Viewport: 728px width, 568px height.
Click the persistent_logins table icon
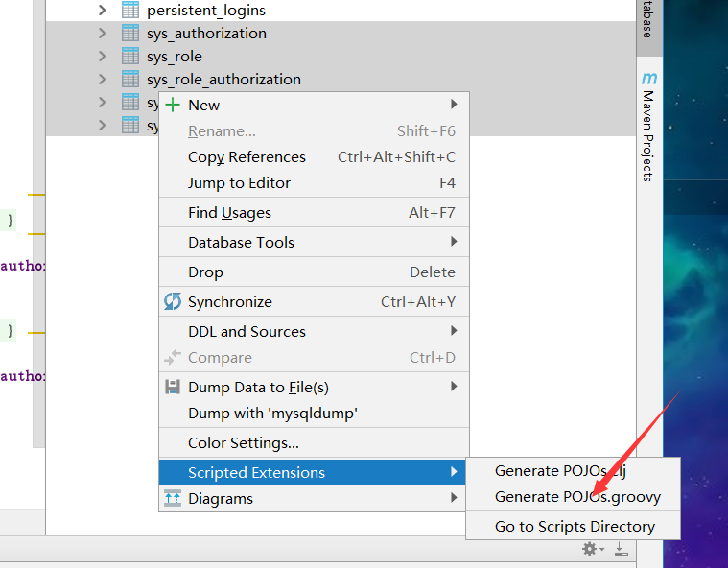[x=130, y=10]
